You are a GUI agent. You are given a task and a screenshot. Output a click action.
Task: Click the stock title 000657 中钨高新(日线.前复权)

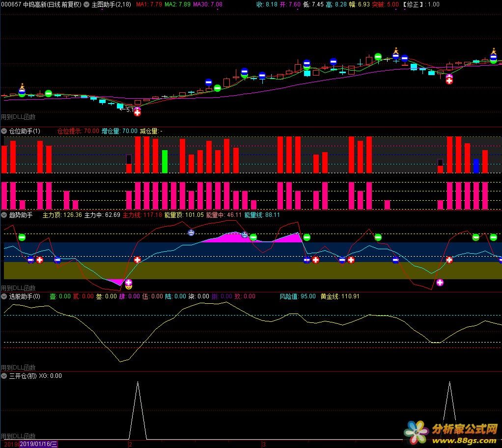click(41, 4)
